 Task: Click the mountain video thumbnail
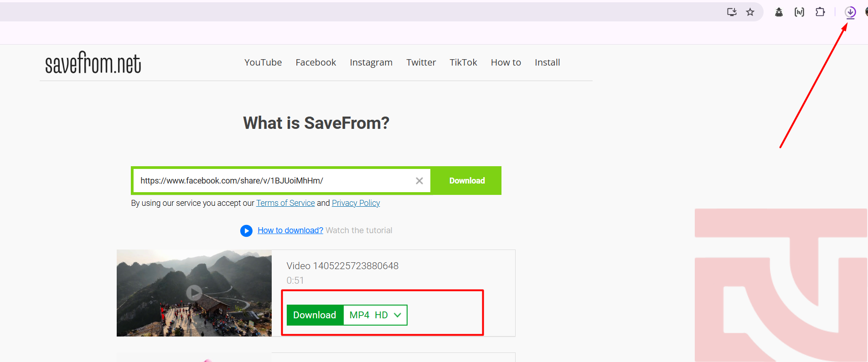194,293
